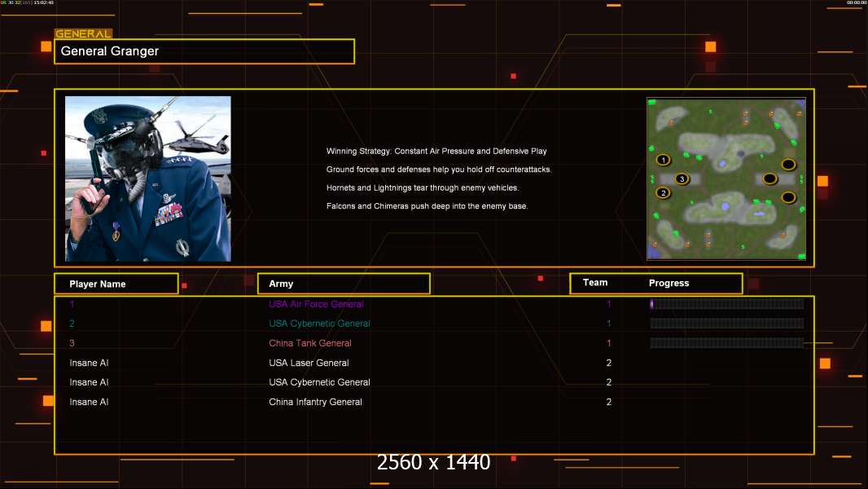Click General Granger's portrait image
868x489 pixels.
click(x=148, y=178)
